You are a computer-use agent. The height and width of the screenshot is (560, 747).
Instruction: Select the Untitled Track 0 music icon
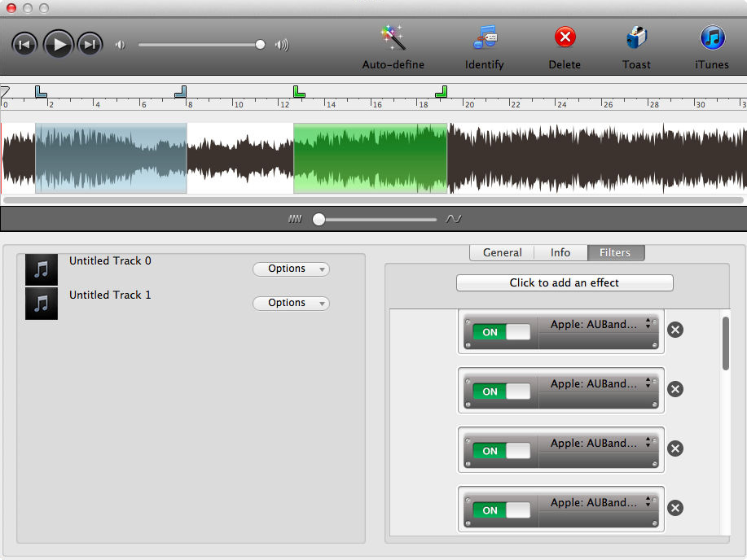pos(42,269)
